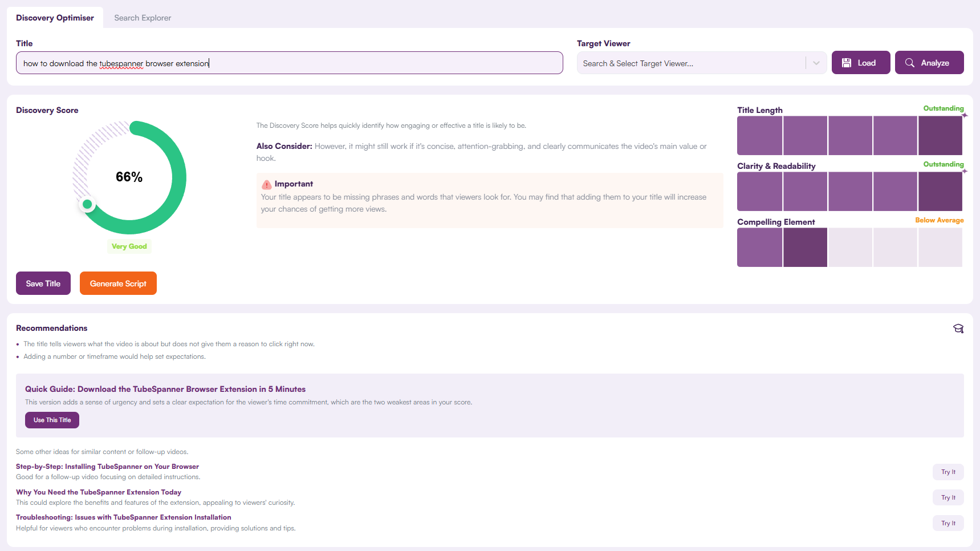
Task: Click the Title Length rating bar
Action: pos(849,136)
